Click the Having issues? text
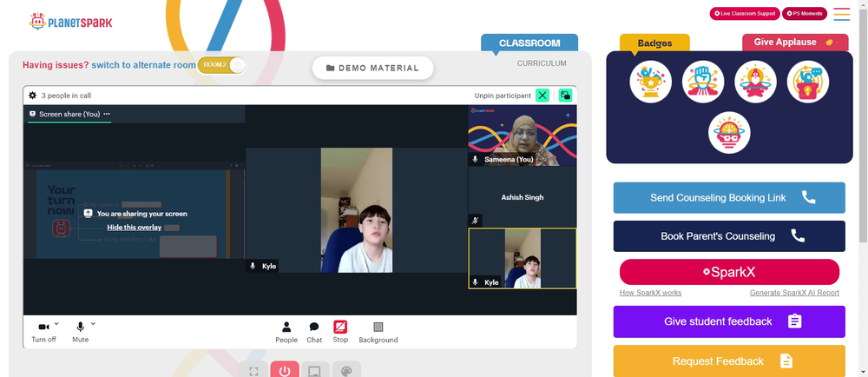 pyautogui.click(x=56, y=65)
